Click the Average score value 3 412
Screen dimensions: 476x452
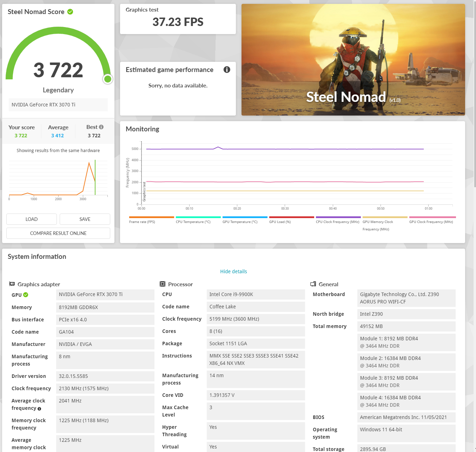(58, 136)
